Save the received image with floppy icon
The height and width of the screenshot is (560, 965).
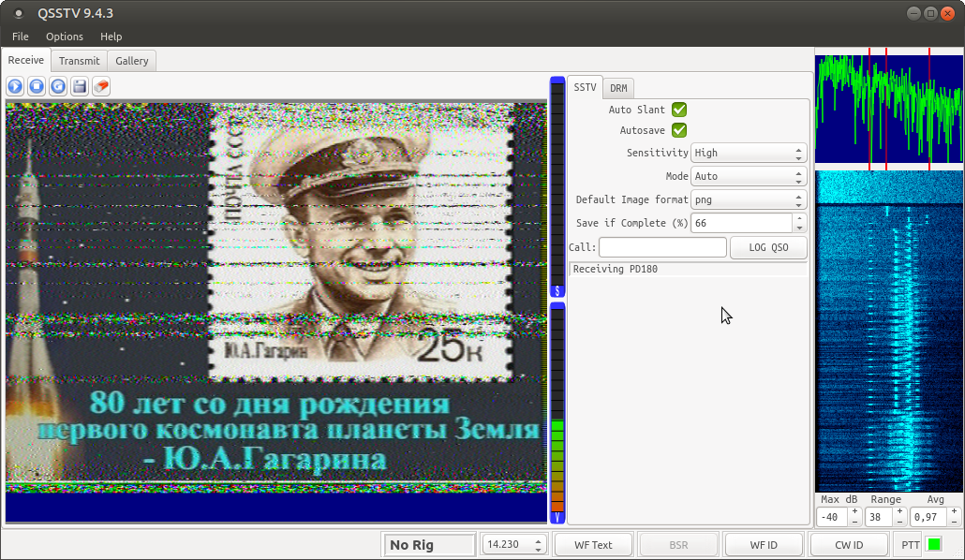[x=80, y=86]
